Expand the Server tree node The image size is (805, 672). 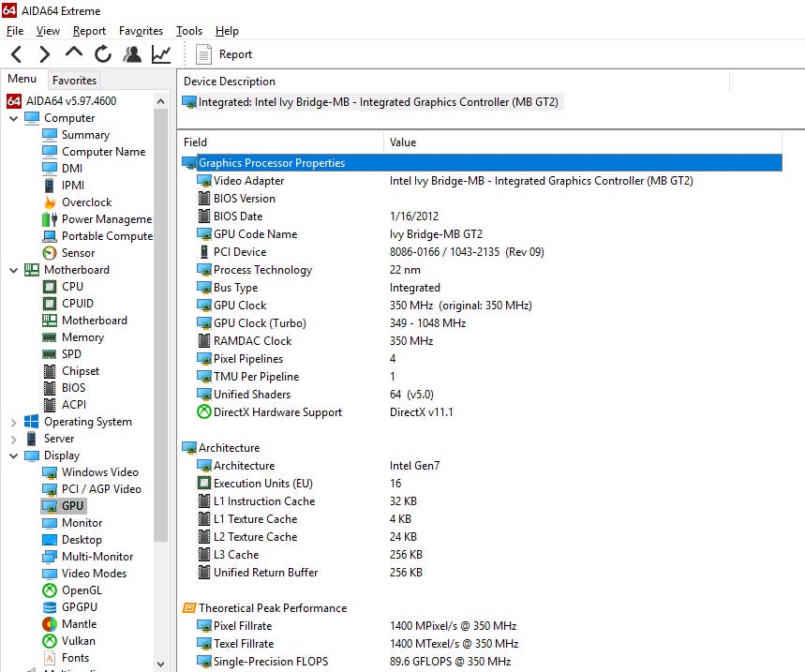(x=13, y=439)
